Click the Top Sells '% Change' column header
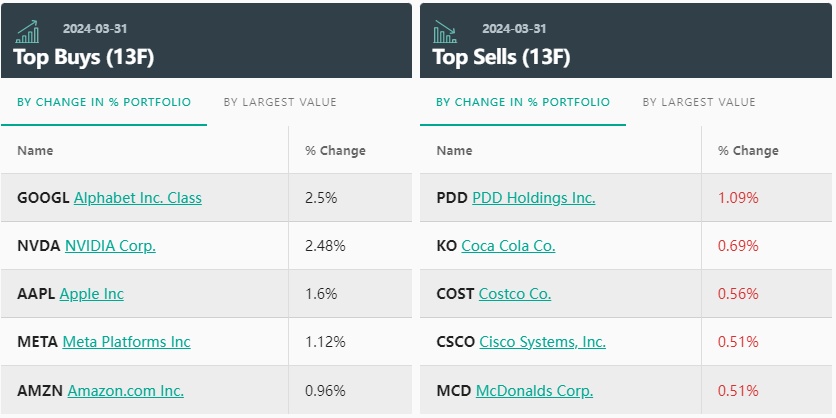Viewport: 836px width, 418px height. click(748, 151)
